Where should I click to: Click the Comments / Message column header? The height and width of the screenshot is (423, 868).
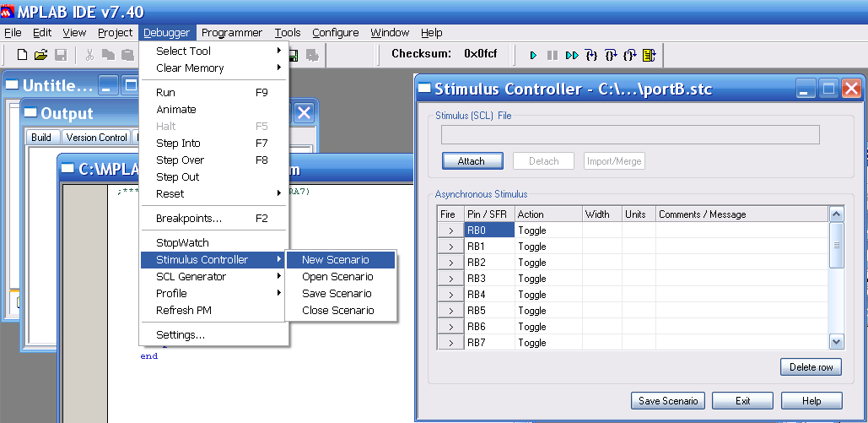pos(742,214)
